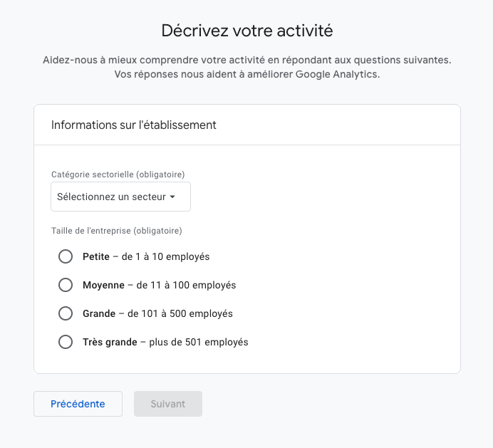493x448 pixels.
Task: Click the 'Décrivez votre activité' page heading
Action: 246,31
